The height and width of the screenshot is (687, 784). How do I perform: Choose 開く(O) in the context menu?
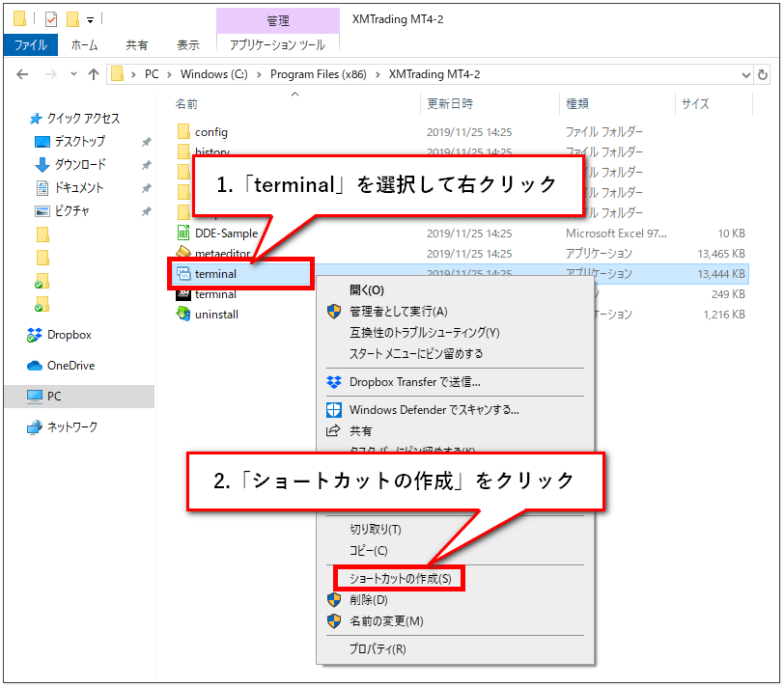(x=367, y=290)
